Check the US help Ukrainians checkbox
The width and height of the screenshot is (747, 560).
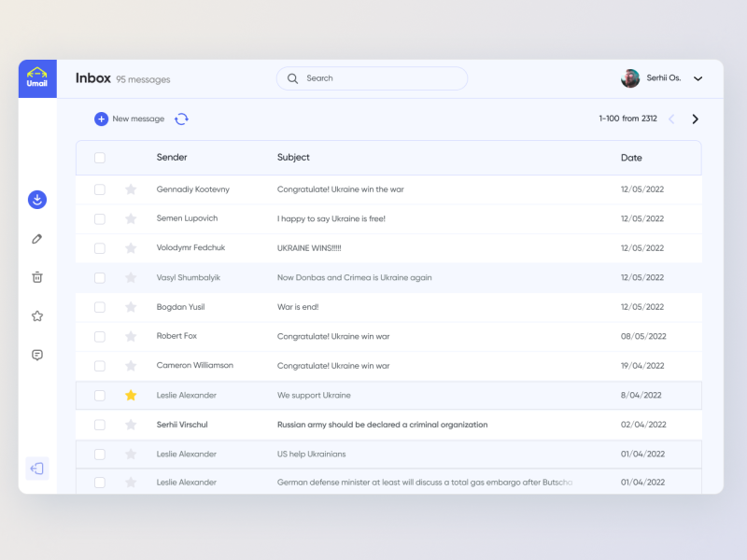pyautogui.click(x=100, y=455)
